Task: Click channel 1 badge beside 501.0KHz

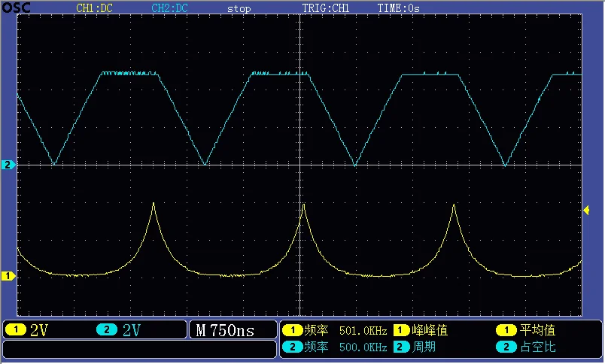Action: (x=293, y=330)
